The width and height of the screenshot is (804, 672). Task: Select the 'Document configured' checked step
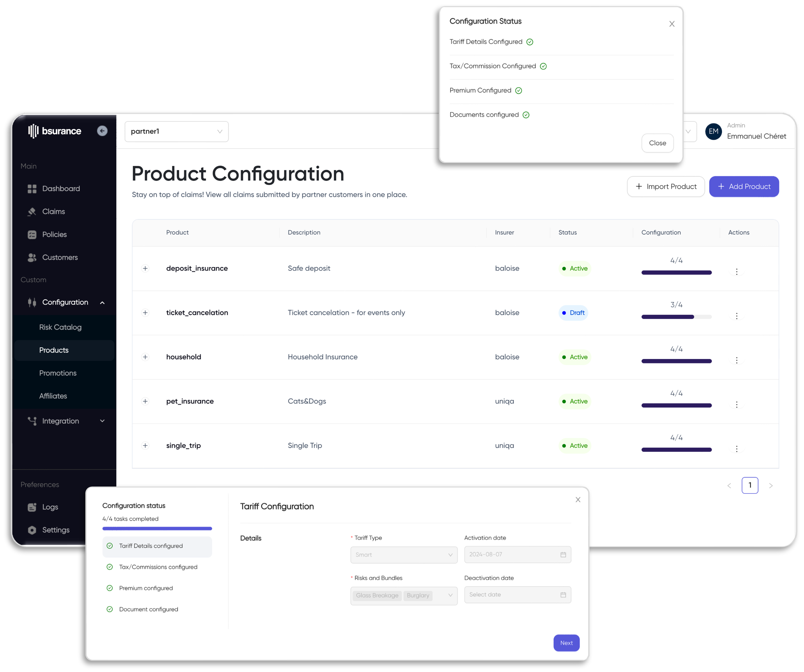click(148, 609)
